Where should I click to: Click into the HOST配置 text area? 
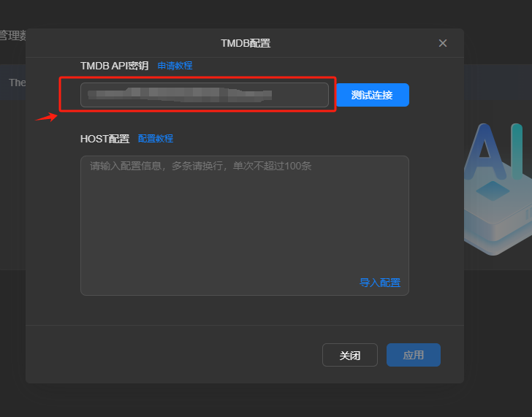(x=245, y=226)
